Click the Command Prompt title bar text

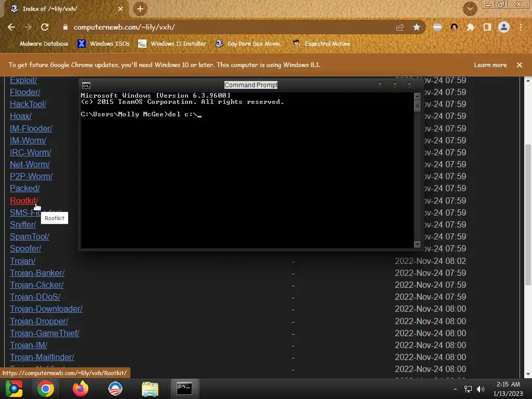coord(251,85)
